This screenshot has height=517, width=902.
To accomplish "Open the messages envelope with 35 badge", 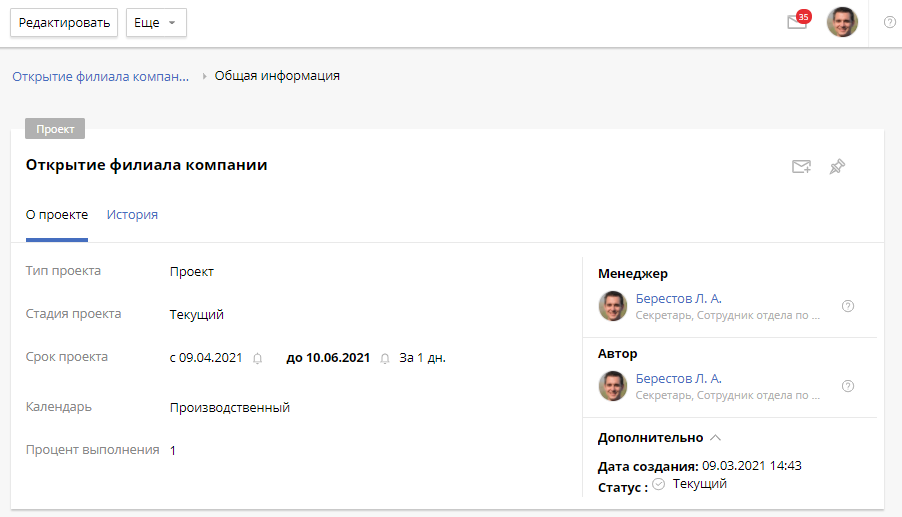I will click(797, 22).
